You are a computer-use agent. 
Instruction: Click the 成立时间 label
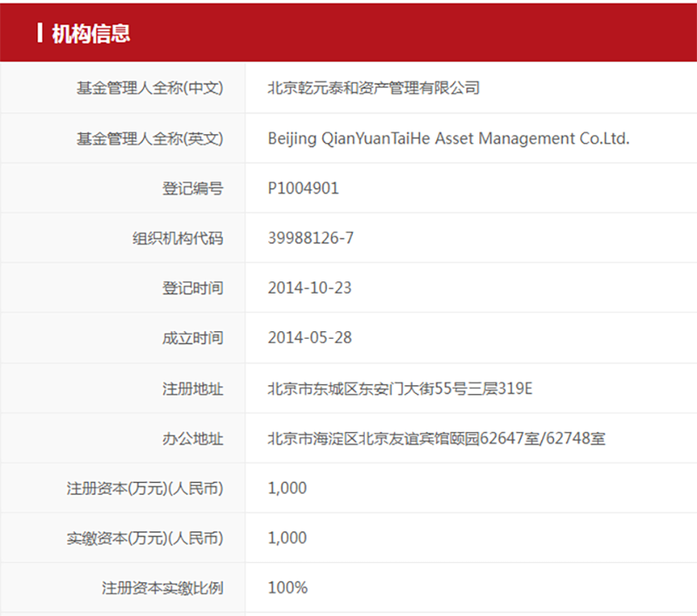coord(193,338)
